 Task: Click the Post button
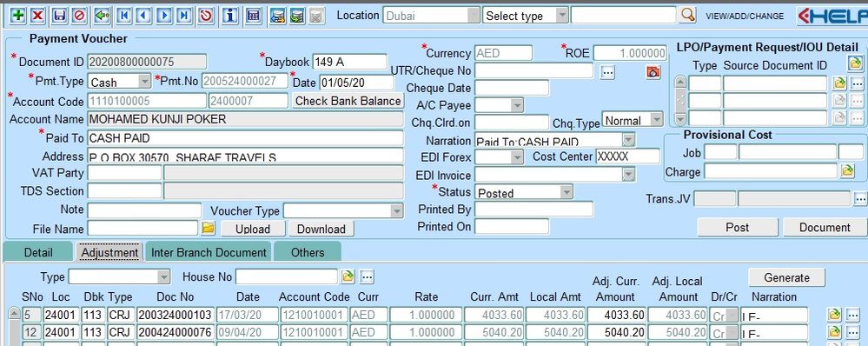click(737, 228)
